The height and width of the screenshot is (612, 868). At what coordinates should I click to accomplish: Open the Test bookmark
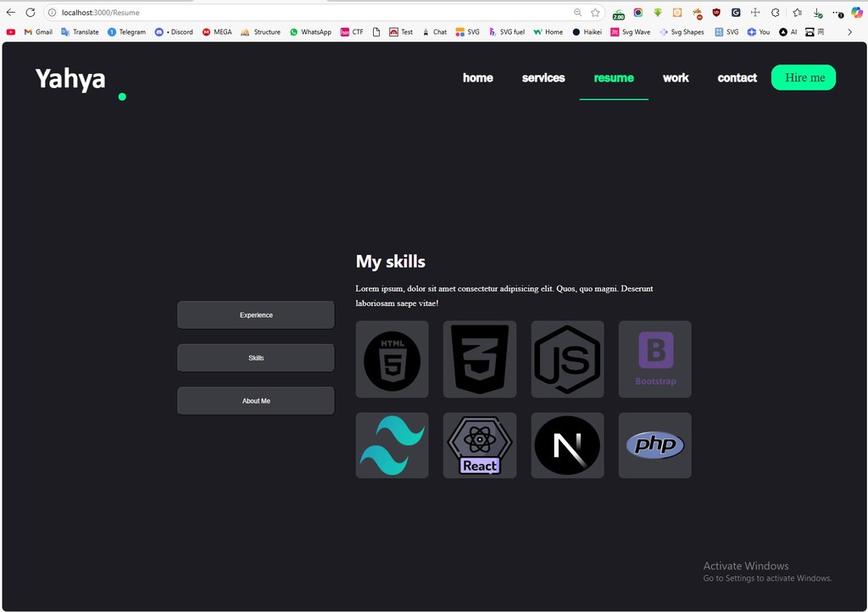(401, 32)
